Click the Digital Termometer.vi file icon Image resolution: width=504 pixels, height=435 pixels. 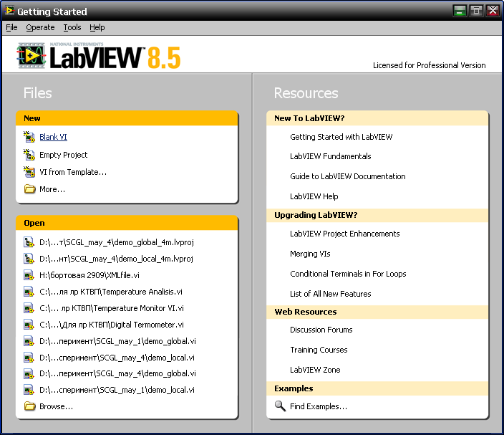coord(29,325)
